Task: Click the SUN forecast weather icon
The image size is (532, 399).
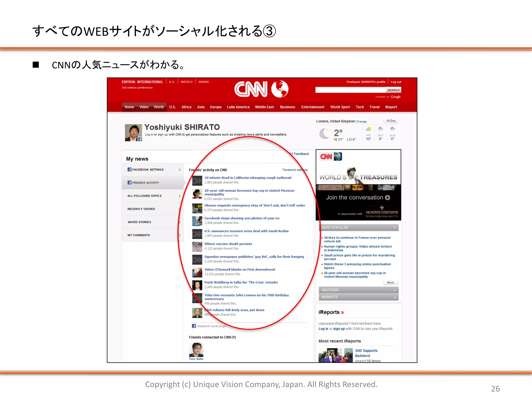Action: point(393,129)
